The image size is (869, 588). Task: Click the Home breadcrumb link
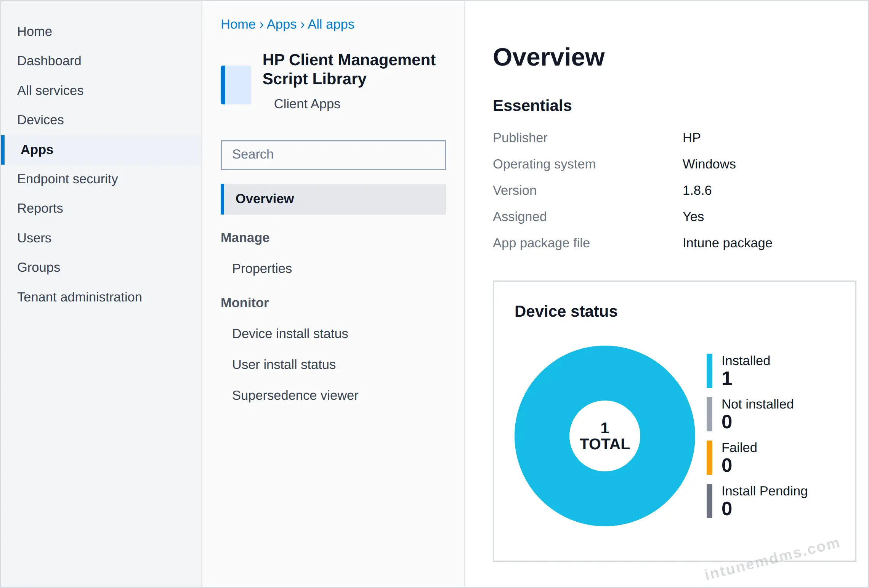click(x=238, y=24)
